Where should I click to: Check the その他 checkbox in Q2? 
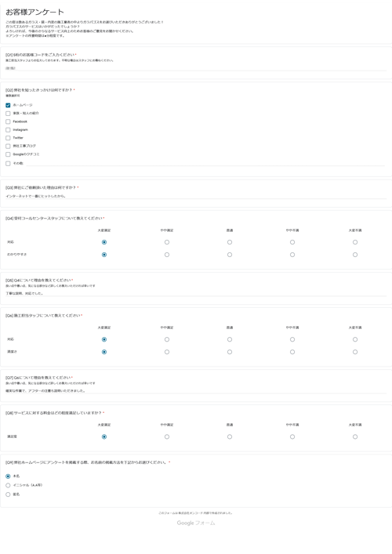8,164
